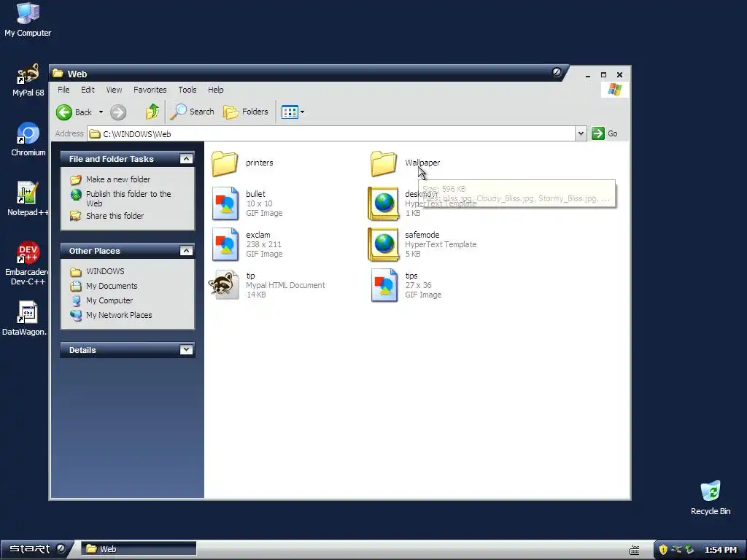Click the Go button

click(x=605, y=134)
